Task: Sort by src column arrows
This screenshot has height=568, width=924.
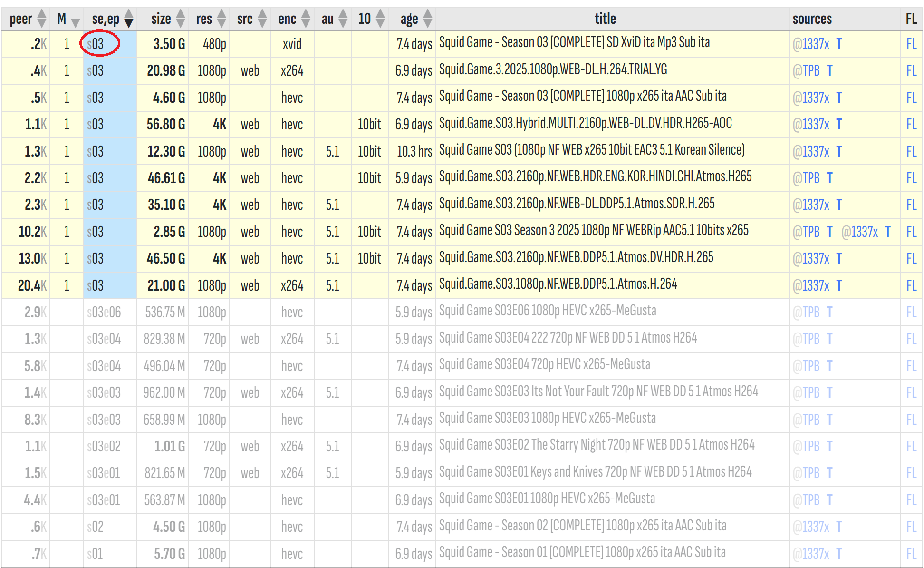Action: 262,19
